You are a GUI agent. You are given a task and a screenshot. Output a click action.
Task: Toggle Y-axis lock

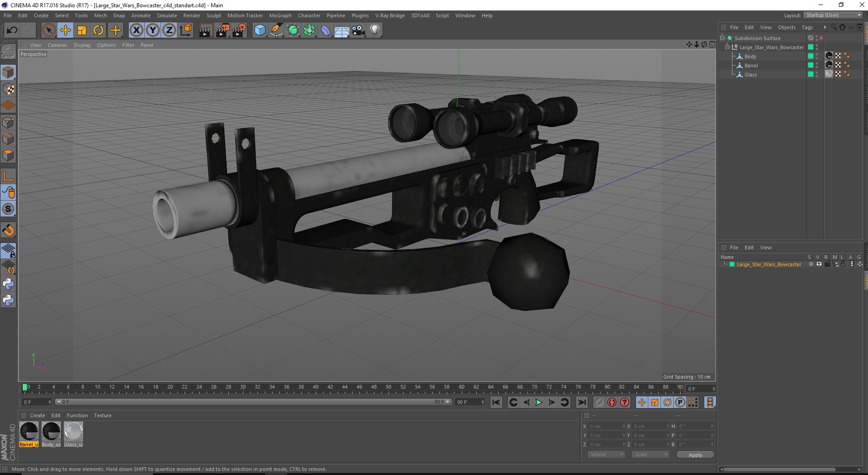(153, 30)
